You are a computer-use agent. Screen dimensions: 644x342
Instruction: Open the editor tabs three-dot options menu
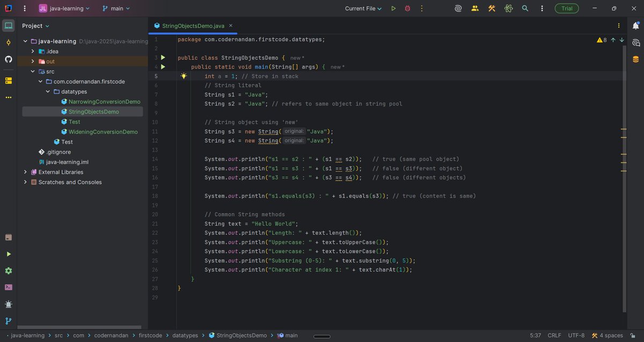click(618, 25)
